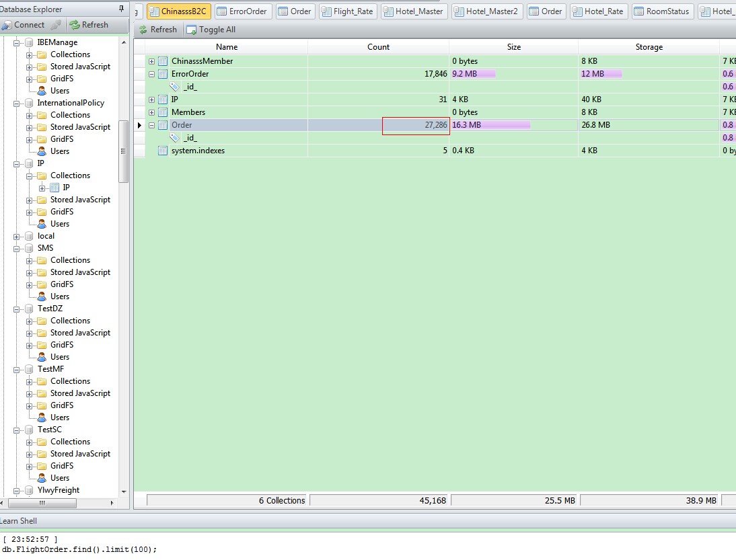The image size is (736, 560).
Task: Collapse the IBEManage database node
Action: 16,43
